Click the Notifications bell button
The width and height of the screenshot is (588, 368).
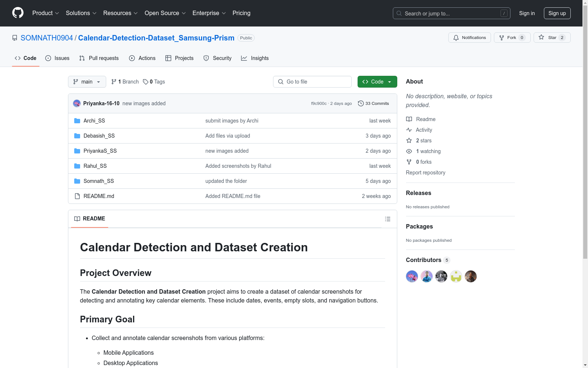click(x=469, y=38)
